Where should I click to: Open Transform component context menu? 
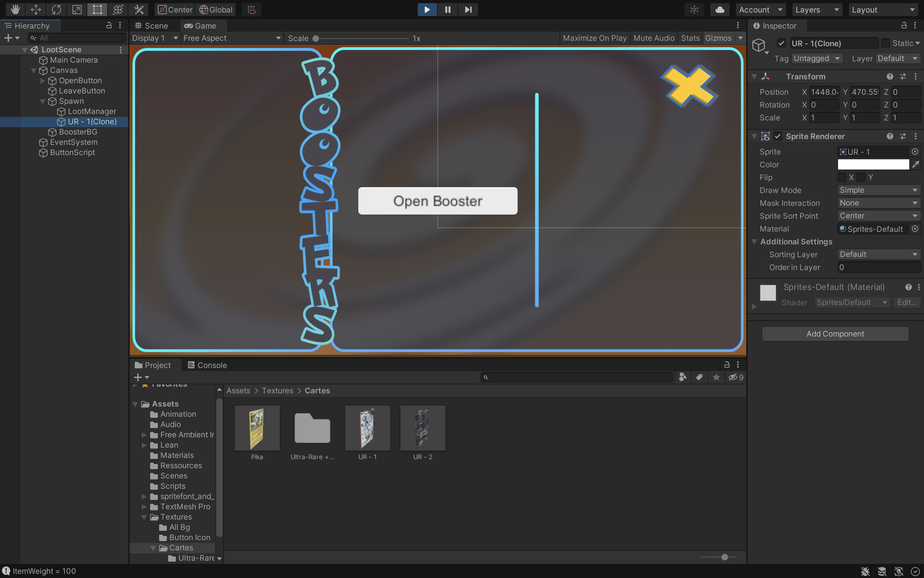coord(916,76)
